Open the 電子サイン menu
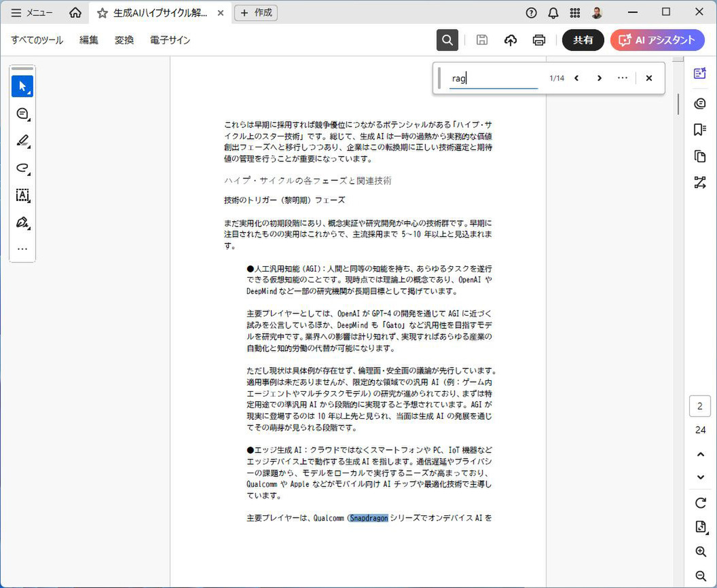717x588 pixels. [170, 40]
